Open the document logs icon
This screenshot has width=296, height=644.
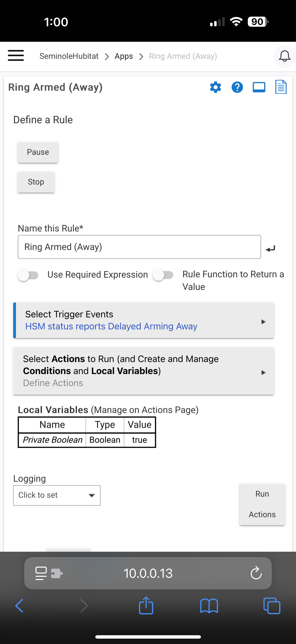click(281, 87)
